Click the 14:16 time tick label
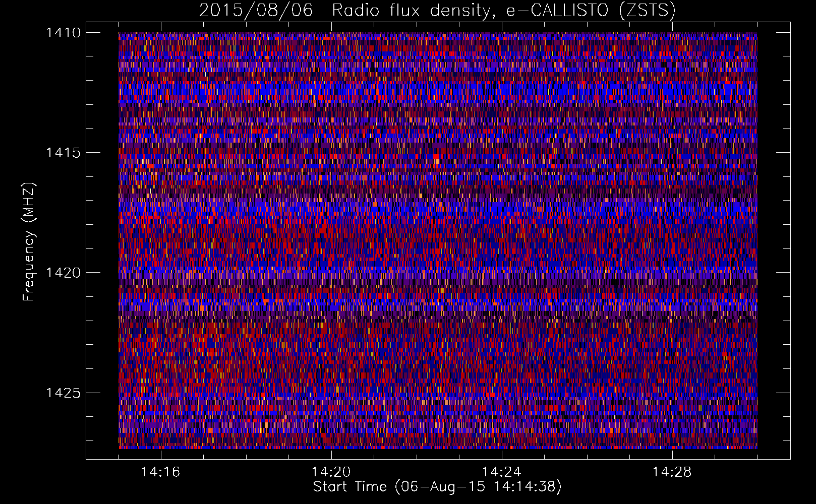 pos(161,472)
